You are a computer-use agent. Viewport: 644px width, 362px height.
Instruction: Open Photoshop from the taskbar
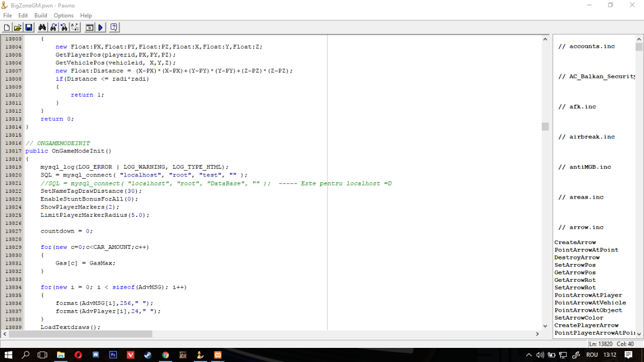click(113, 355)
